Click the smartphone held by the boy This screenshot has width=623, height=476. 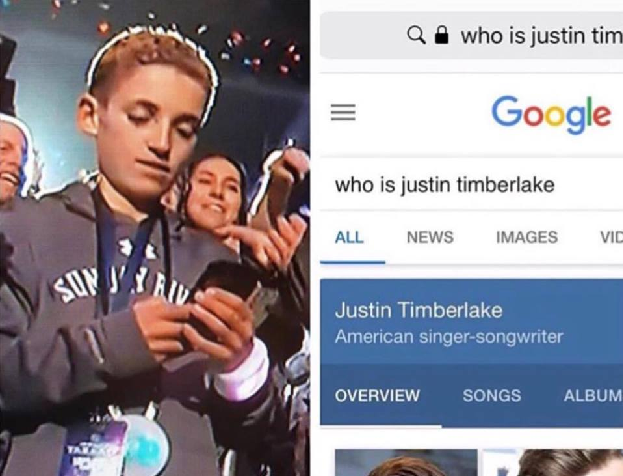(222, 284)
